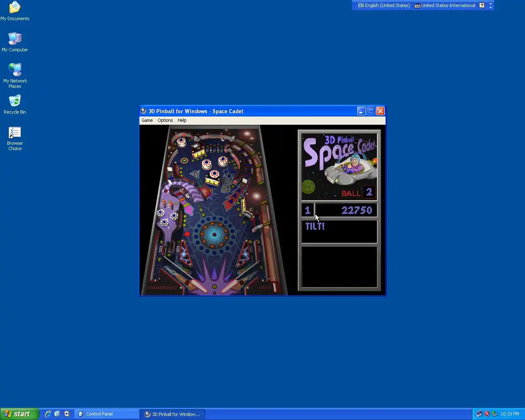Click the TILT! message text

(315, 226)
